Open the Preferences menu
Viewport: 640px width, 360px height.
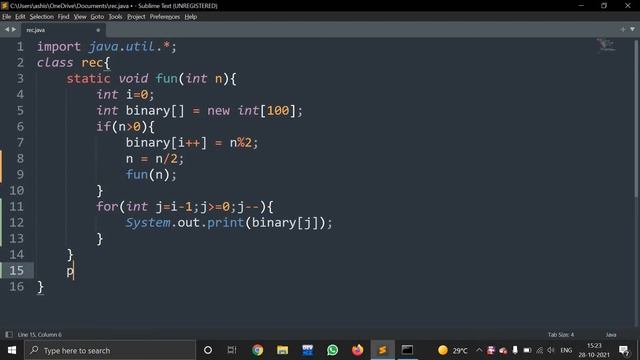click(x=164, y=17)
